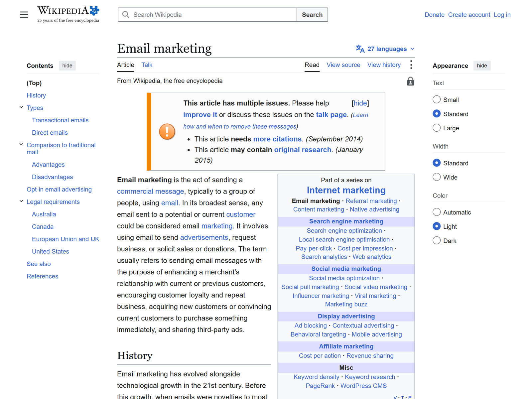Go to References in contents
Screen dimensions: 532x399
(43, 276)
